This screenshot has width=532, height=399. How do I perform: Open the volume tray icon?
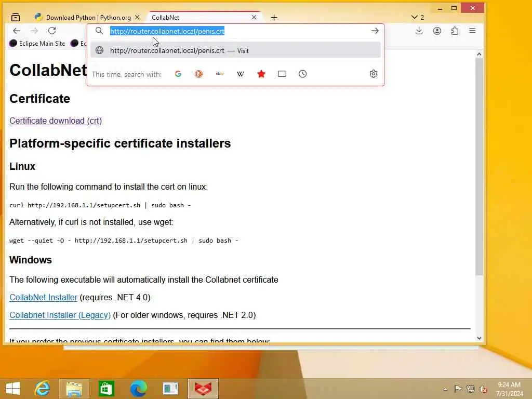[483, 389]
